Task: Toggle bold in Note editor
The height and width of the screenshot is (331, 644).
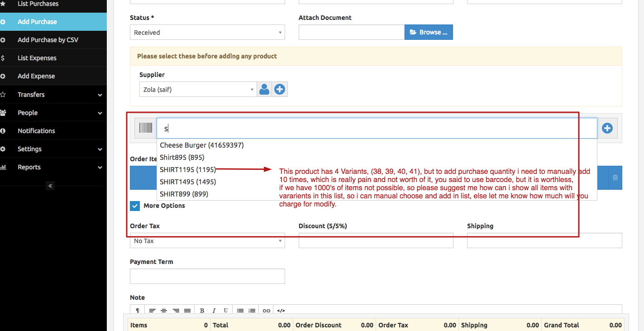Action: (x=202, y=311)
